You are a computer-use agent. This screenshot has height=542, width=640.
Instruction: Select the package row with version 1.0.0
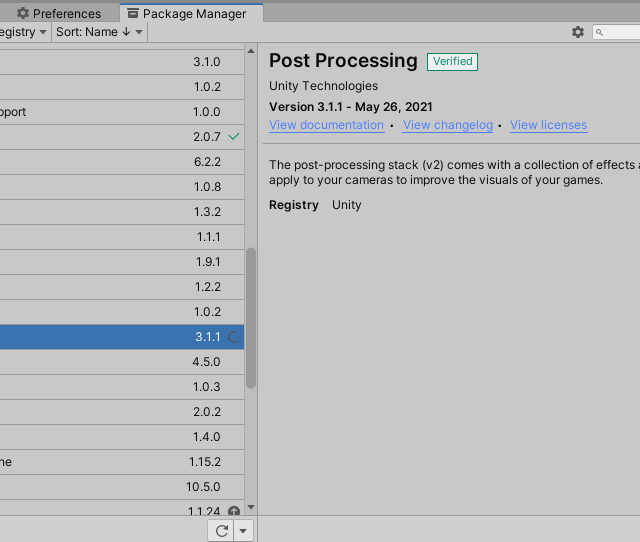122,112
